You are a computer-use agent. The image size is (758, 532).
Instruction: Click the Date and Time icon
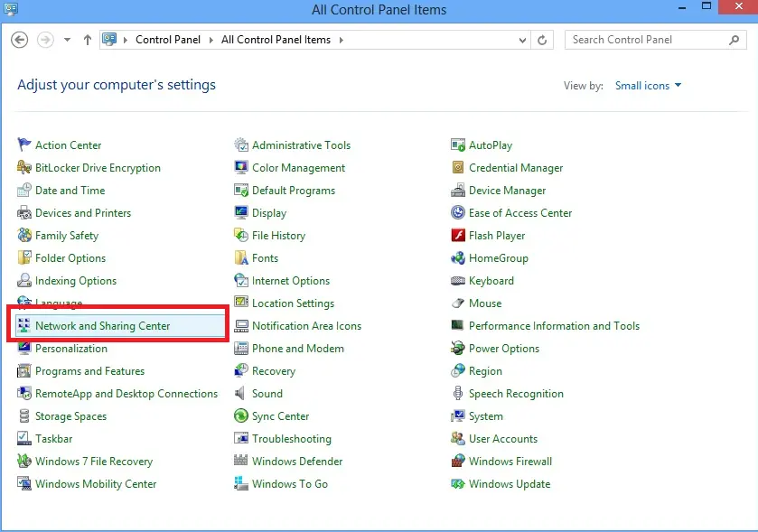[24, 190]
